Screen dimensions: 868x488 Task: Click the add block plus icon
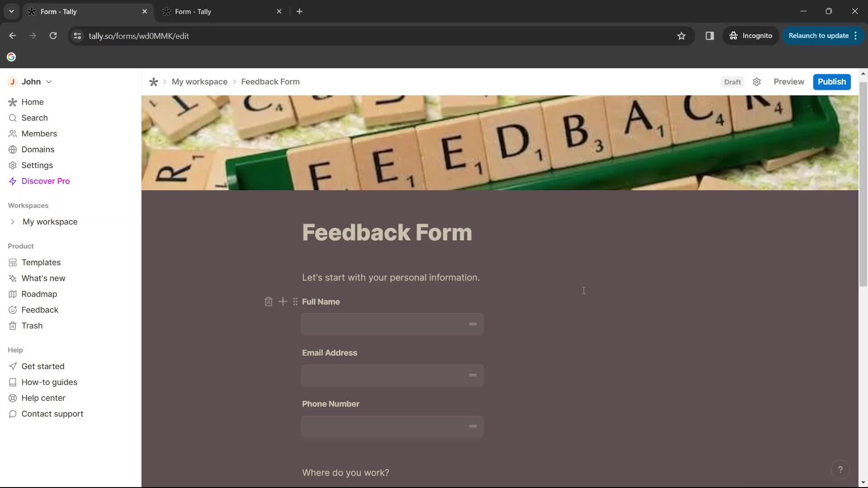point(283,301)
